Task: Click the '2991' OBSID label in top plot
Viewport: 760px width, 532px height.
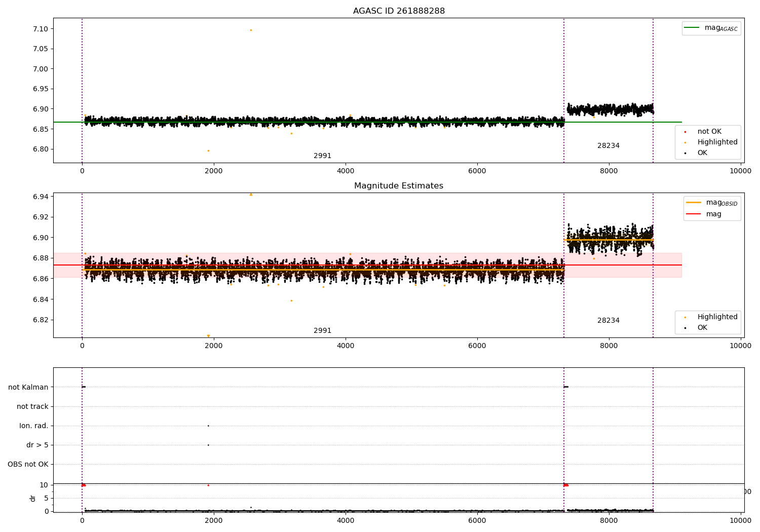Action: [322, 156]
